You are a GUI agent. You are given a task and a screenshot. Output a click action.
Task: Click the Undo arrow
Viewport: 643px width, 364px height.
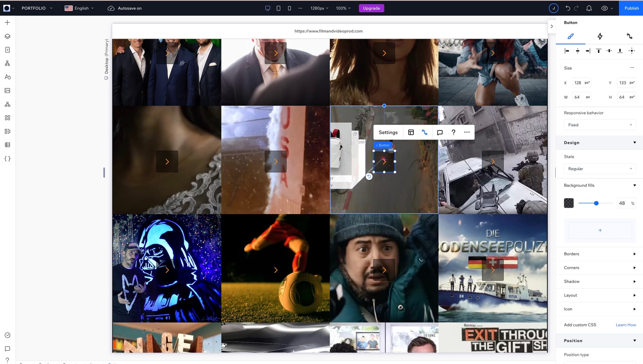tap(568, 8)
